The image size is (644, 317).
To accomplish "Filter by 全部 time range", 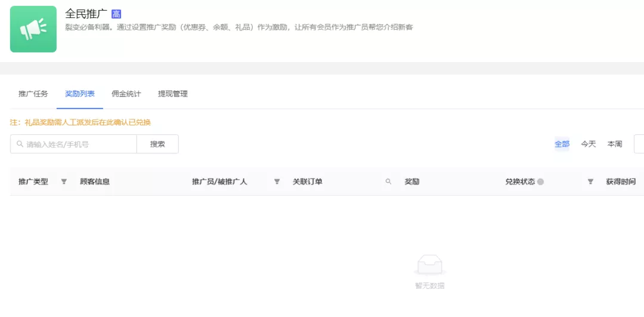I will [x=562, y=144].
